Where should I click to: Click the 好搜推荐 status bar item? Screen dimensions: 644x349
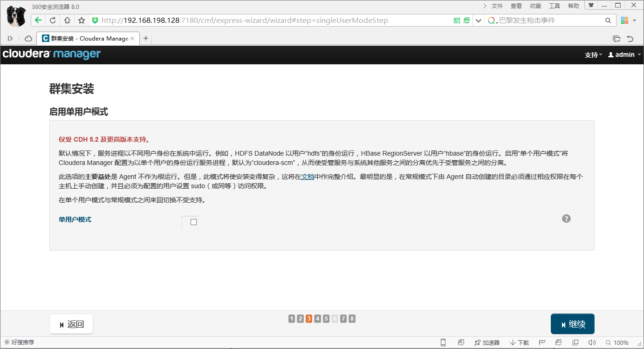click(x=19, y=342)
